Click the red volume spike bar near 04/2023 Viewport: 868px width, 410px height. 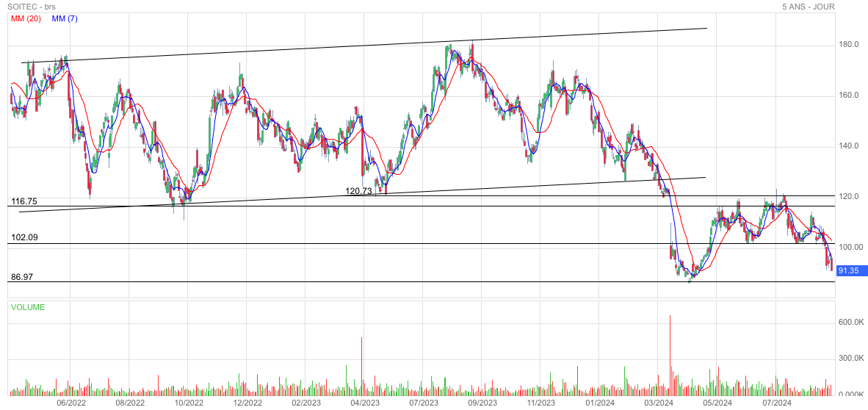[x=362, y=367]
